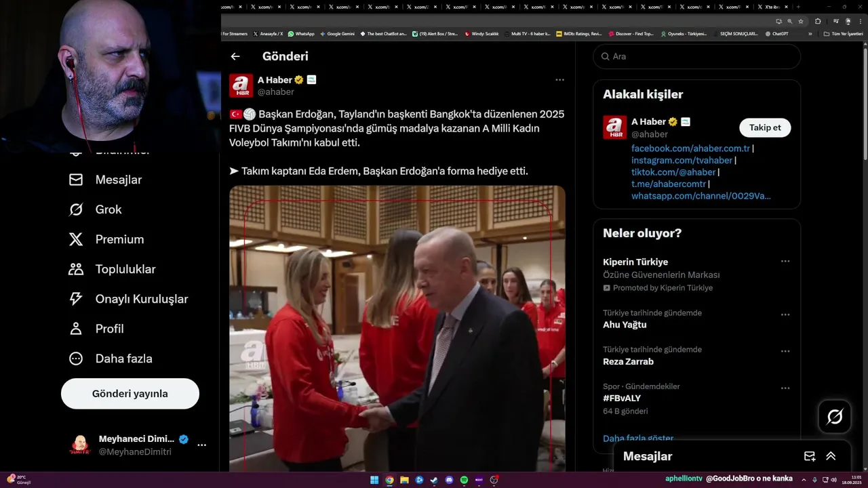
Task: Expand the hidden bookmarks chevron
Action: [810, 33]
